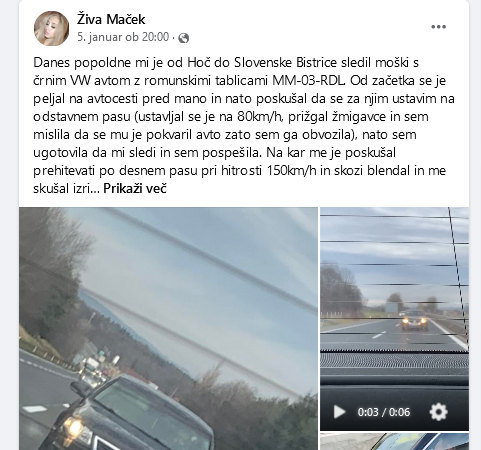
Task: Open video settings gear icon
Action: point(438,412)
